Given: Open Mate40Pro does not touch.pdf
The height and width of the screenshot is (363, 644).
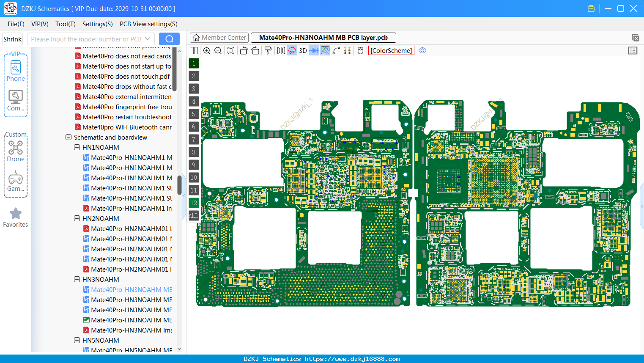Looking at the screenshot, I should tap(122, 77).
